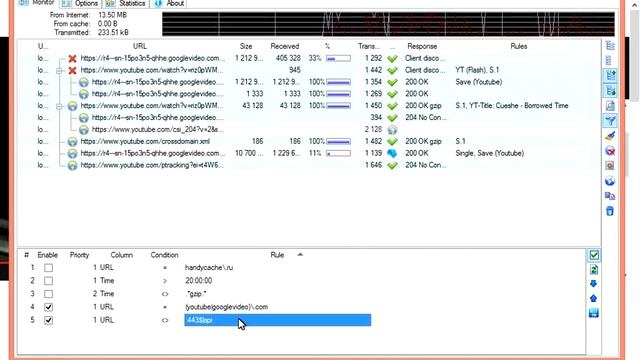Viewport: 640px width, 360px height.
Task: Click the rule text 'handycache\.ru'
Action: coord(209,268)
